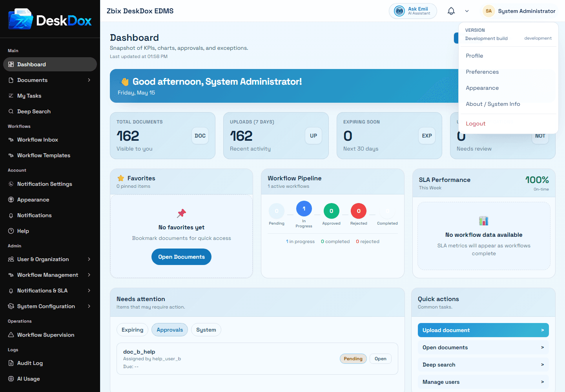
Task: Click the Open Documents button in Favorites
Action: (x=181, y=257)
